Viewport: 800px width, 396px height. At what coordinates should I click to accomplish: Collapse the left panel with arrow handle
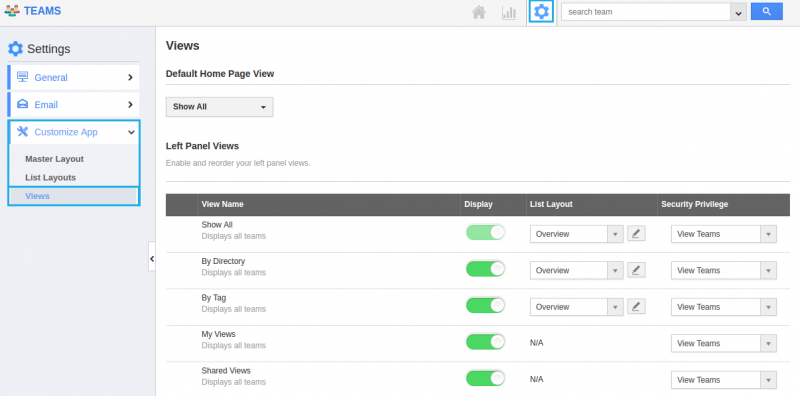(152, 259)
